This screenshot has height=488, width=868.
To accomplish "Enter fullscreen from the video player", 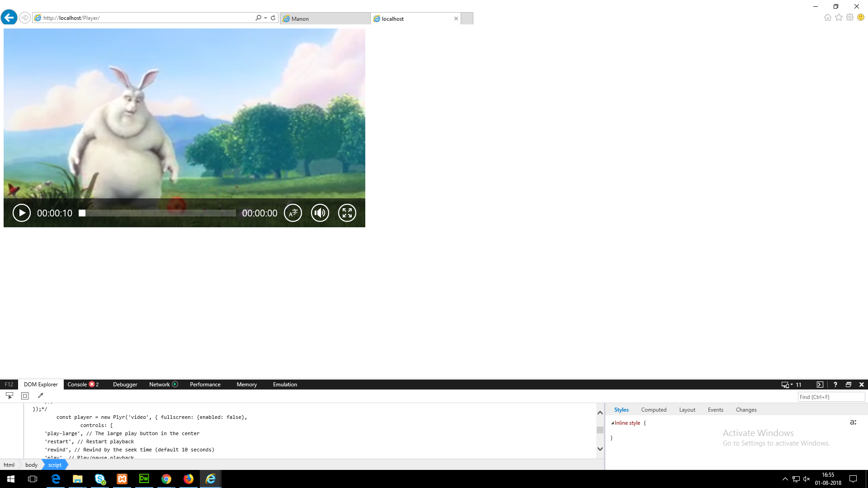I will pos(347,213).
